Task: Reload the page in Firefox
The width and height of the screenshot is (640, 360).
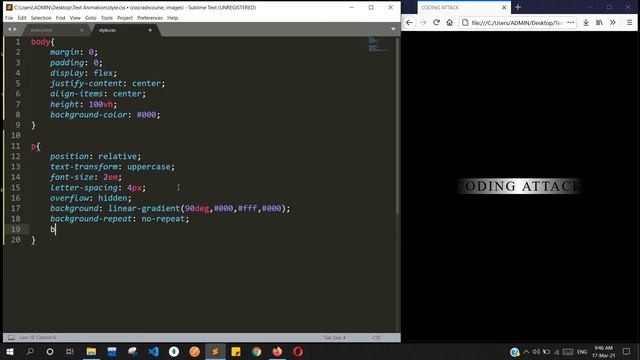Action: [x=436, y=23]
